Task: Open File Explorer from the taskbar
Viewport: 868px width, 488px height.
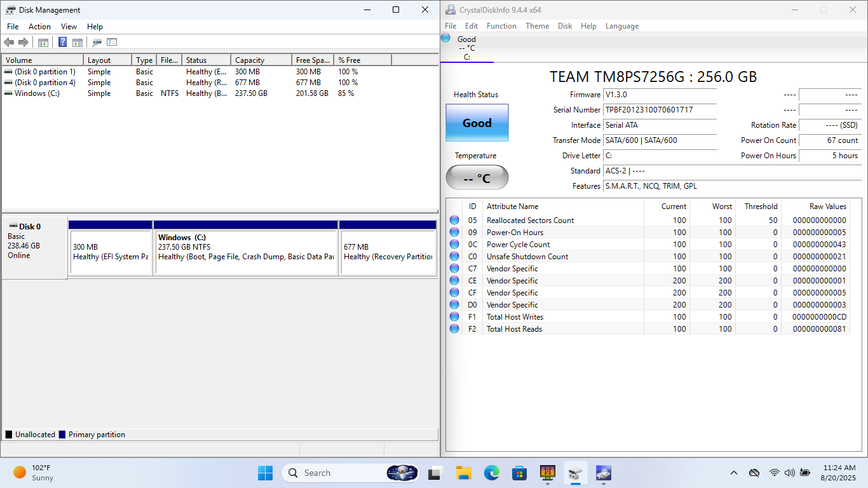Action: [x=463, y=473]
